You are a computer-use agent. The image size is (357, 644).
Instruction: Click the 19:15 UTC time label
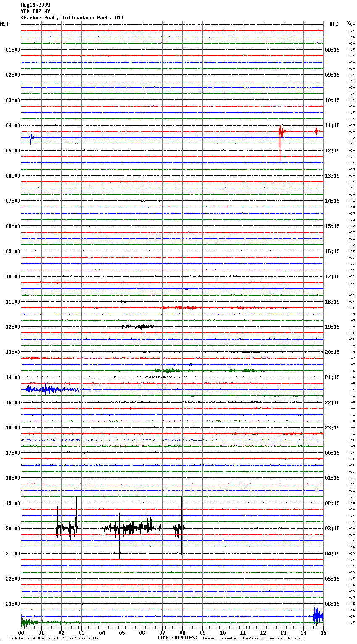tap(332, 327)
